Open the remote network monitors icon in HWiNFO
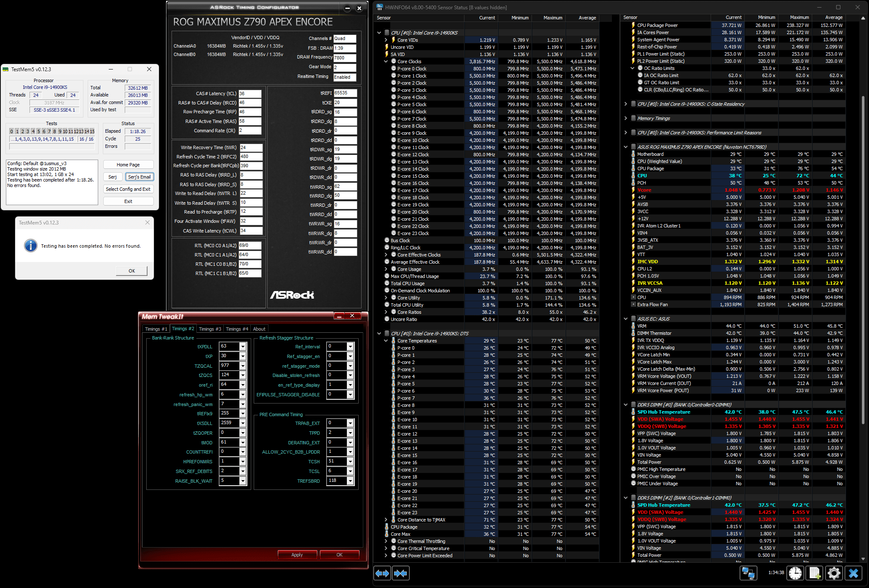Image resolution: width=869 pixels, height=588 pixels. 748,573
